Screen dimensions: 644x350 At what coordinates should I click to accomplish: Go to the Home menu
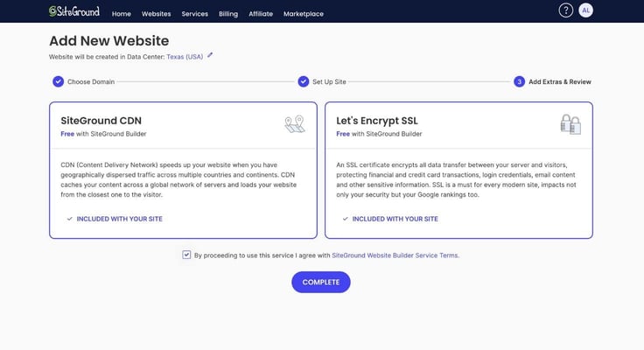tap(121, 13)
